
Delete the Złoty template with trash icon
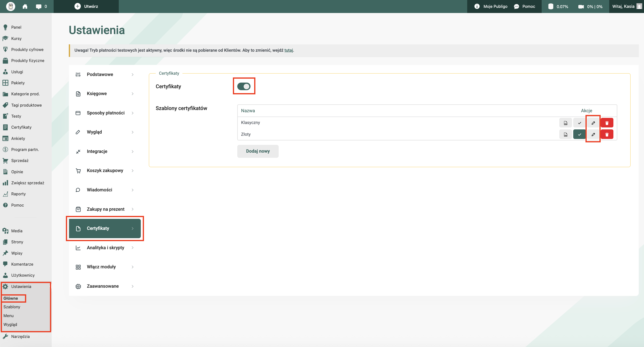pos(607,135)
